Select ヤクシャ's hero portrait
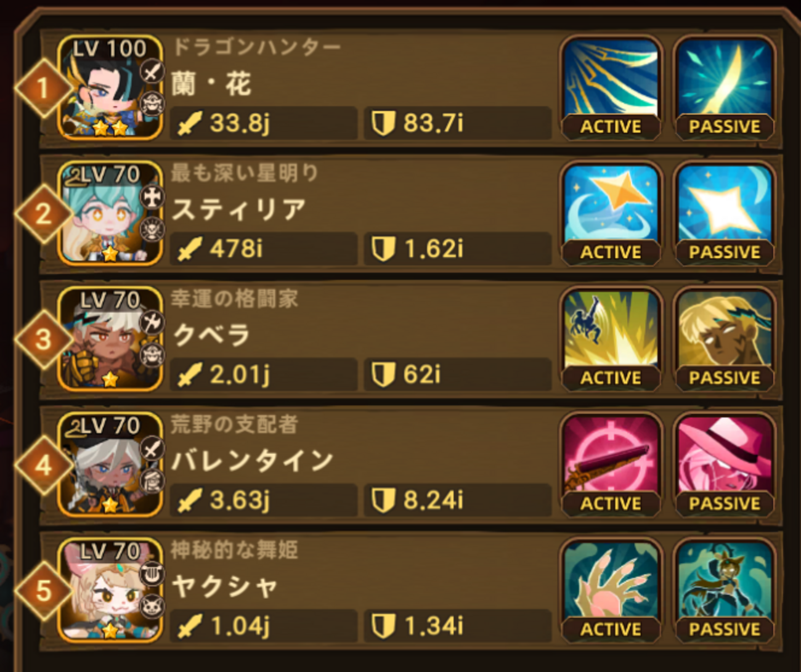 click(110, 590)
